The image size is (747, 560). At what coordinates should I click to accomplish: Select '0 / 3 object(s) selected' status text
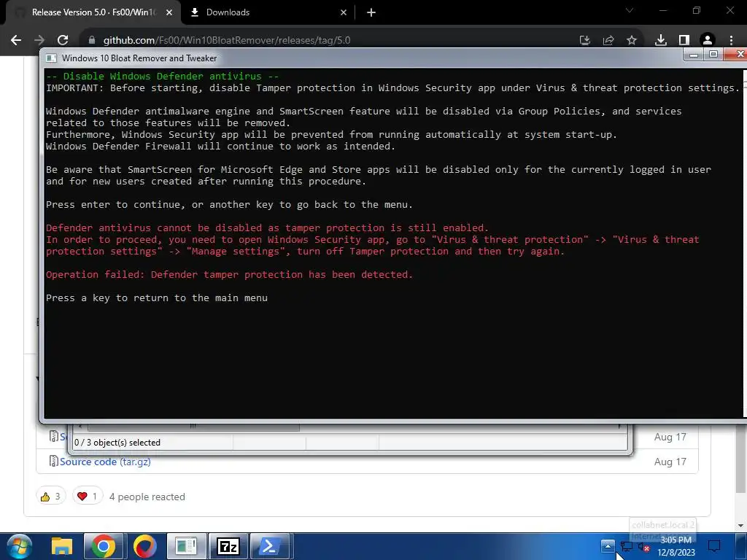tap(117, 443)
